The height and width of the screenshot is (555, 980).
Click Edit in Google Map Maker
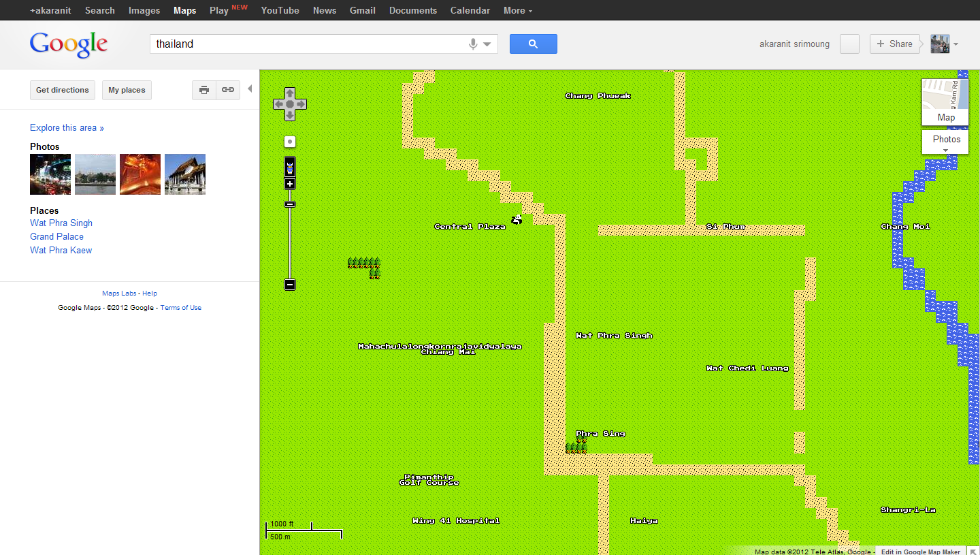[x=921, y=552]
